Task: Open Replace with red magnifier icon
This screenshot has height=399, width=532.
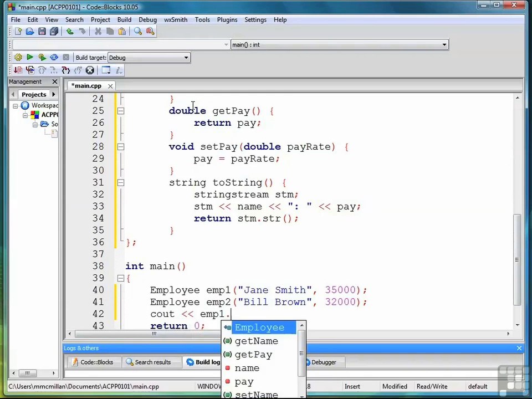Action: click(x=150, y=32)
